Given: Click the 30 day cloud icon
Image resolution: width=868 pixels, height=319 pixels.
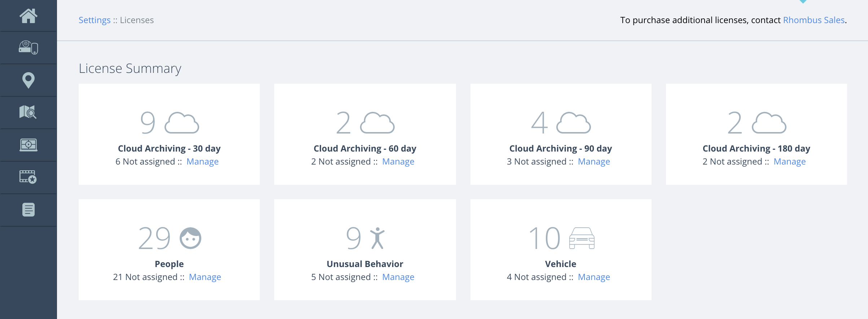Looking at the screenshot, I should [182, 123].
